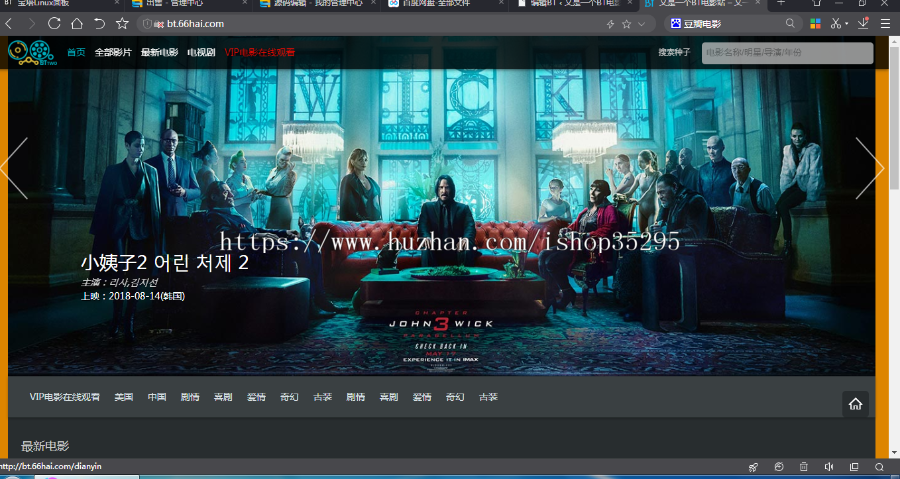
Task: Bookmark page with address bar star
Action: (626, 24)
